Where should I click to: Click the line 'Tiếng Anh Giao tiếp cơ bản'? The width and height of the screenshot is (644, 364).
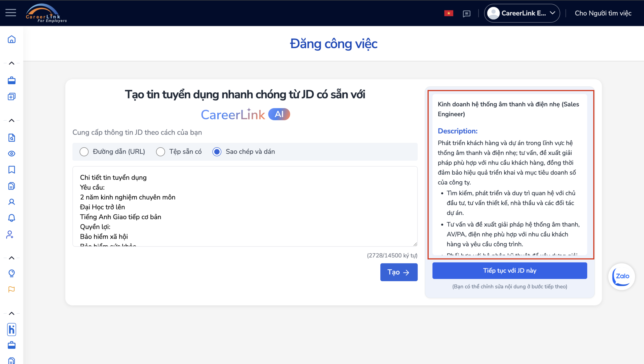coord(120,217)
